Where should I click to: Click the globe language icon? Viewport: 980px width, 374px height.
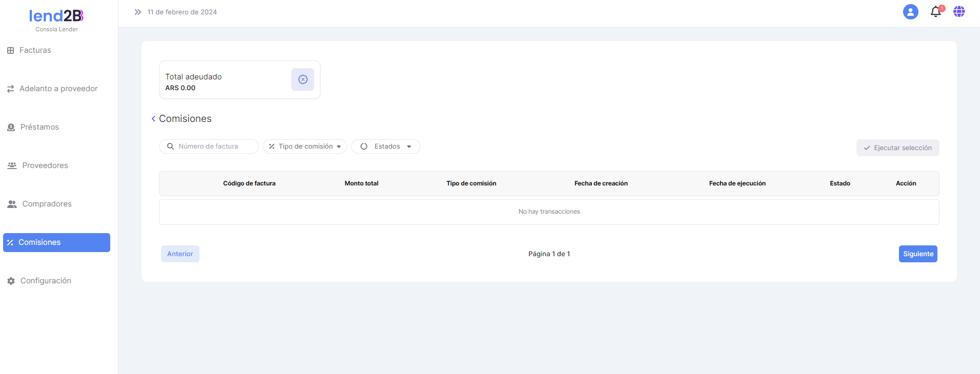tap(959, 12)
